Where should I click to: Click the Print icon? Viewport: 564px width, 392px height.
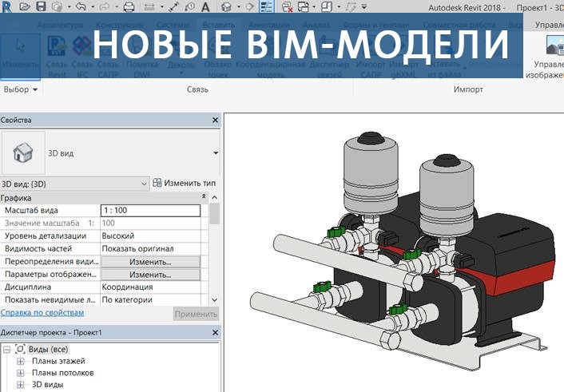click(129, 6)
